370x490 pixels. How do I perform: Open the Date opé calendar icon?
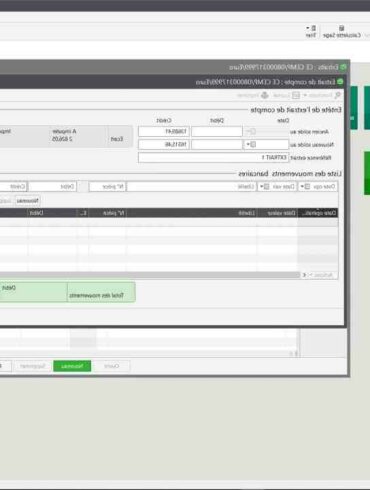point(307,186)
